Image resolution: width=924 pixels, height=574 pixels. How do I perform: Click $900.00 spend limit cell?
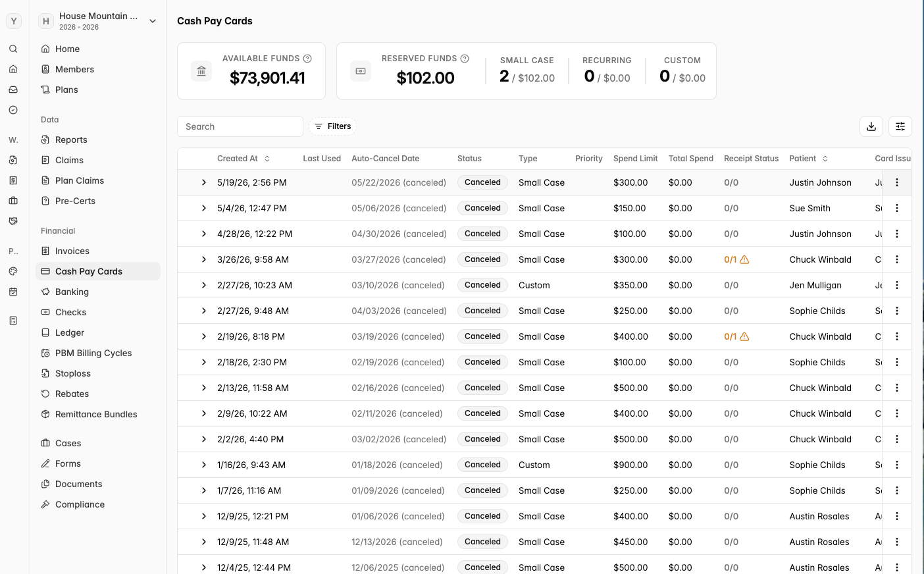click(x=630, y=465)
